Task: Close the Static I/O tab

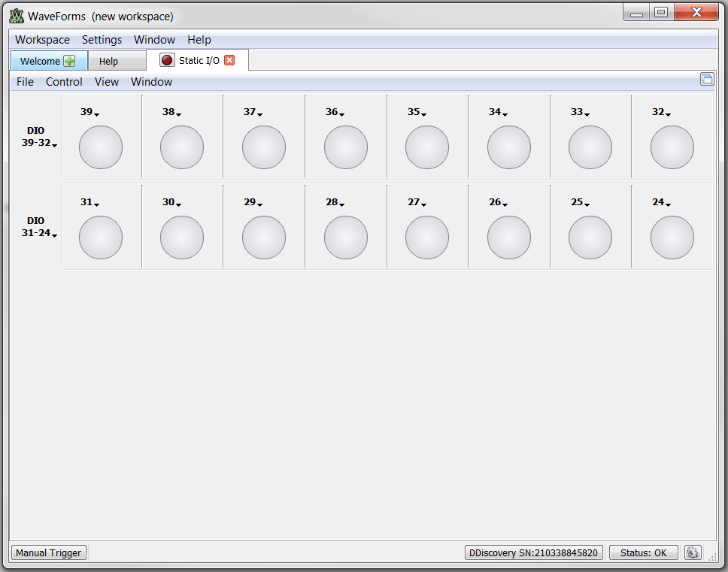Action: pos(229,60)
